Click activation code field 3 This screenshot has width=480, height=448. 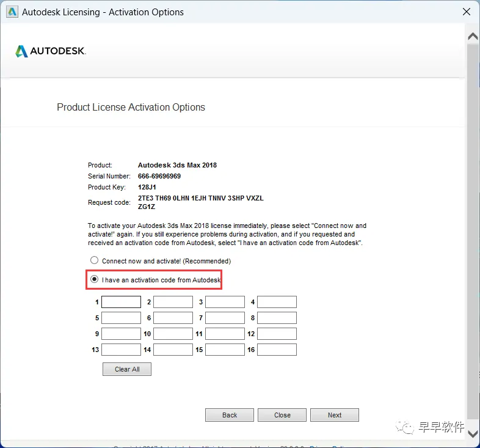(225, 302)
